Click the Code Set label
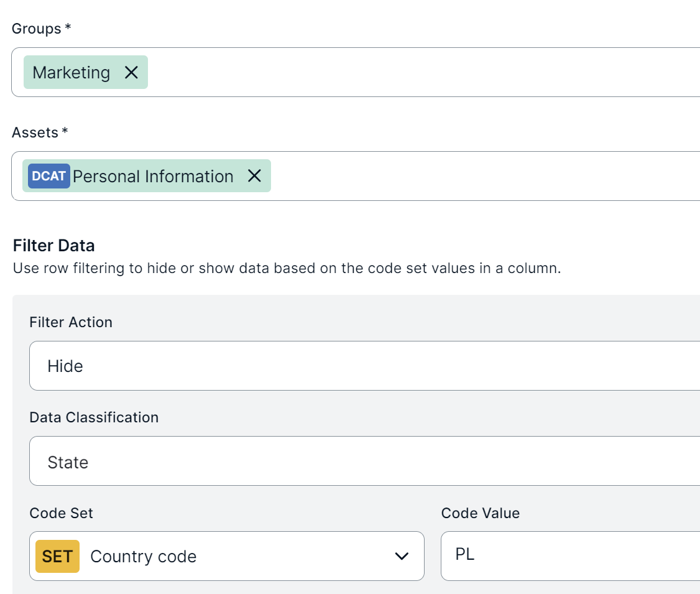Image resolution: width=700 pixels, height=594 pixels. tap(61, 513)
